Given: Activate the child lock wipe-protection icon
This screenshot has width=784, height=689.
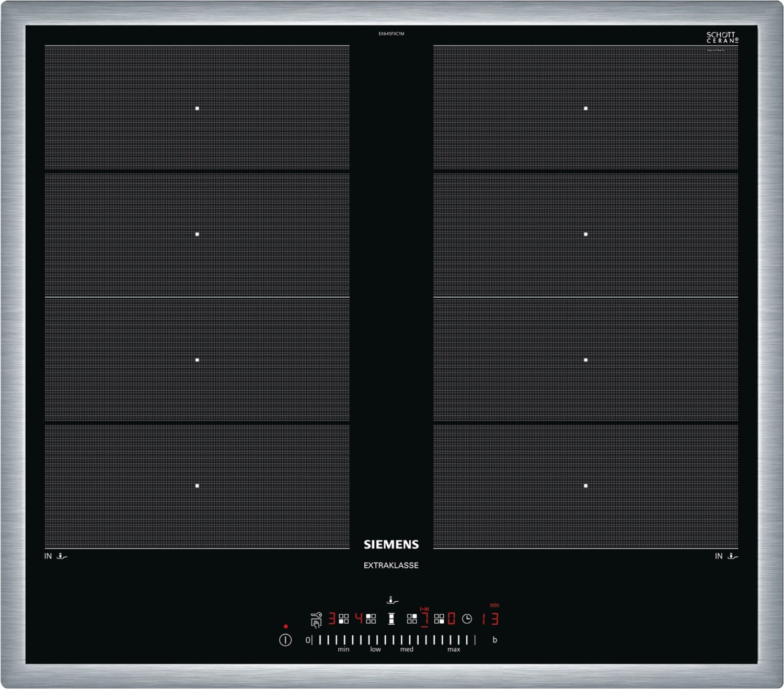Looking at the screenshot, I should click(x=316, y=620).
